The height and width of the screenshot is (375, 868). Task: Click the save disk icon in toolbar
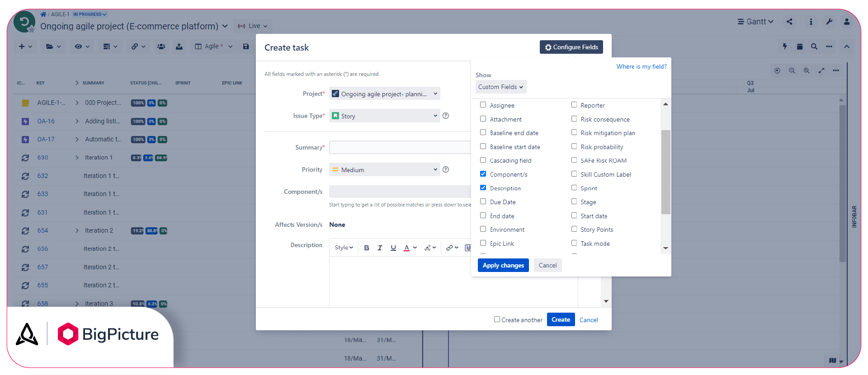246,47
